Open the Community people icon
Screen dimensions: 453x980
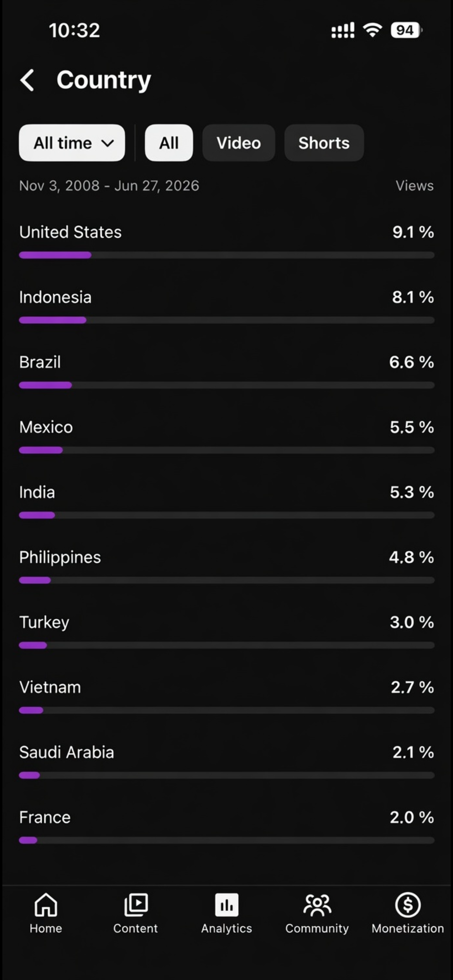tap(317, 905)
